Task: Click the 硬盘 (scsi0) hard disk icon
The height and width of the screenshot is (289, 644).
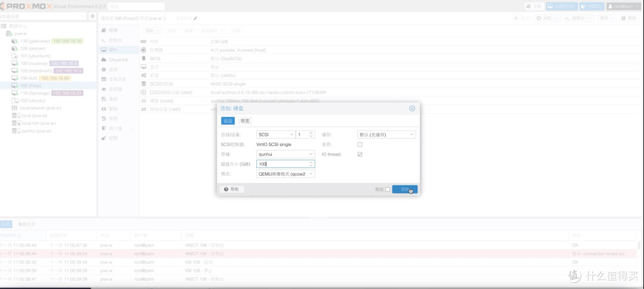Action: [x=143, y=101]
